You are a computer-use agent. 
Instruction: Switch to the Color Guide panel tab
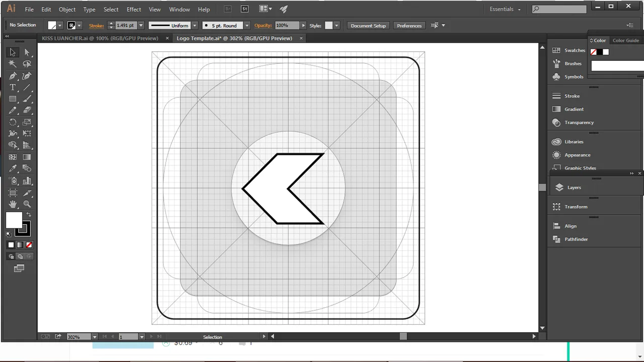click(626, 40)
